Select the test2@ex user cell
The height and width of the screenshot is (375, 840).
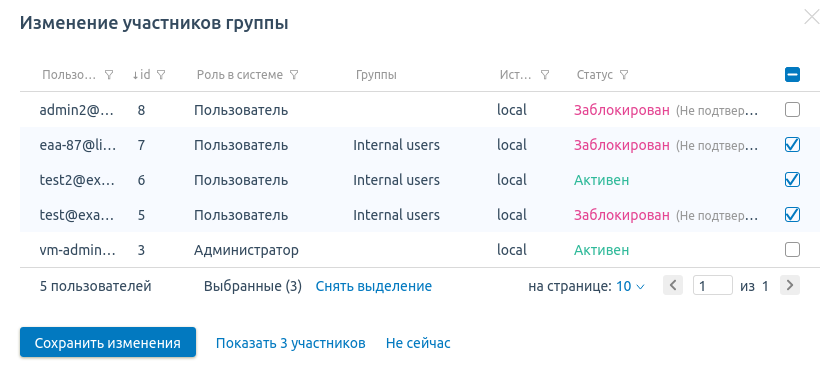(77, 180)
